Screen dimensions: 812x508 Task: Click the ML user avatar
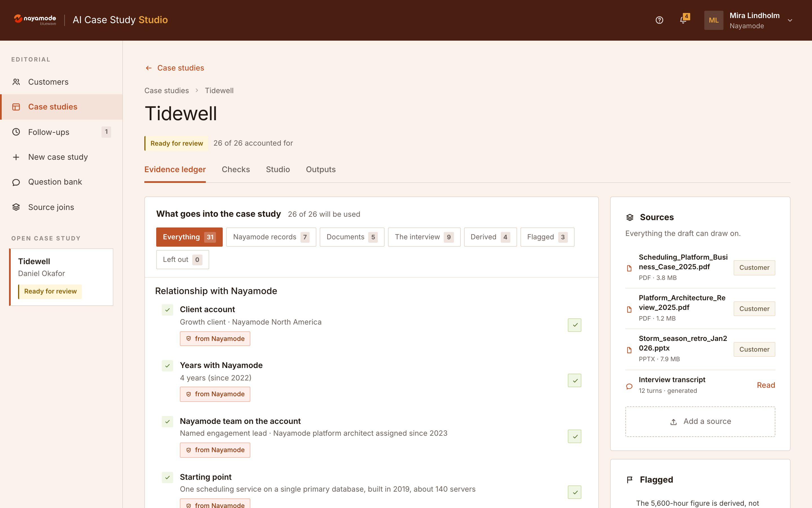(714, 20)
